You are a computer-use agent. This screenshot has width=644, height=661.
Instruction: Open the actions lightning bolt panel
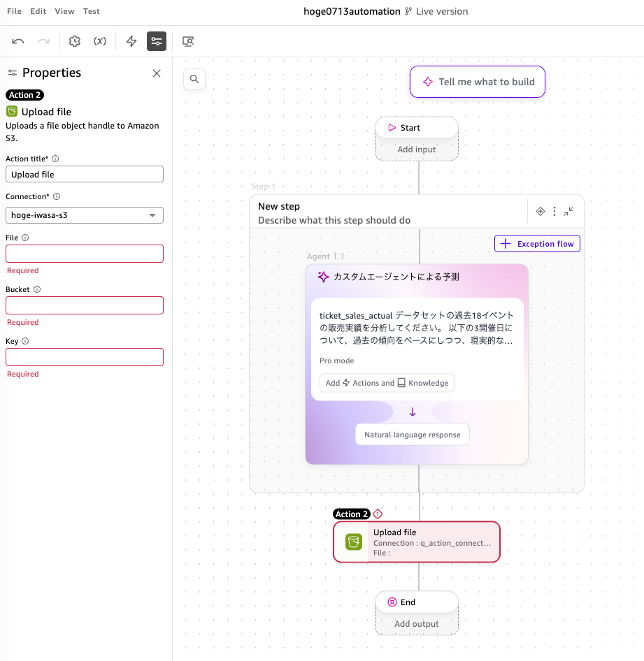(x=131, y=41)
